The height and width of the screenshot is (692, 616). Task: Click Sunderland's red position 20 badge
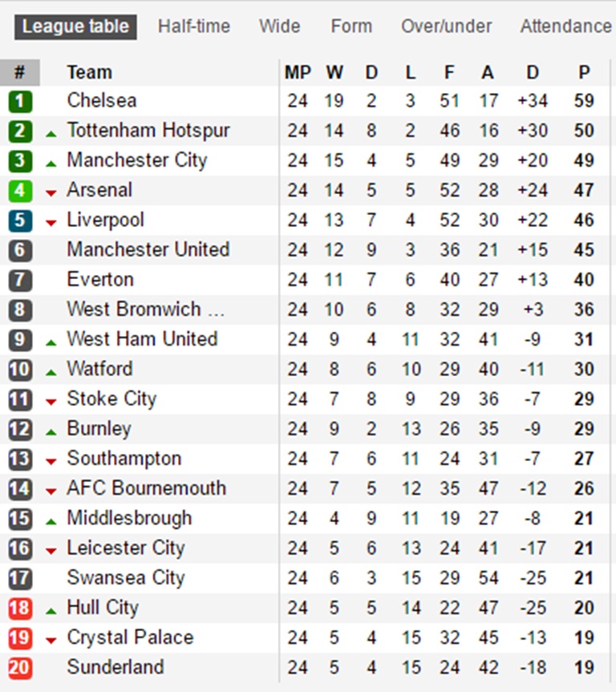pos(20,668)
